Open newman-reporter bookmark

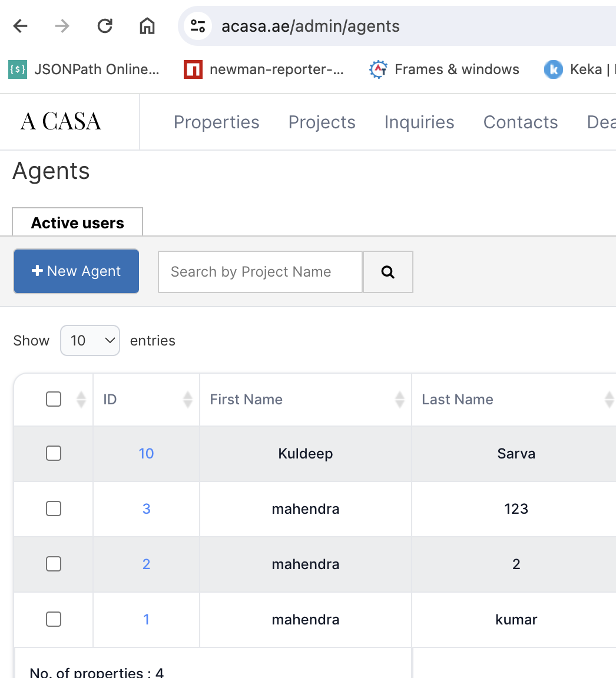click(264, 69)
